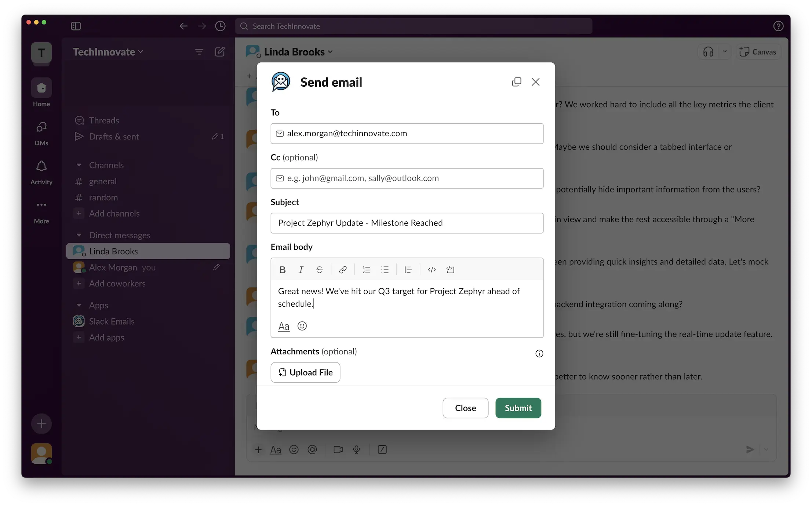Screen dimensions: 812x506
Task: Insert a blockquote in the email body
Action: pos(408,270)
